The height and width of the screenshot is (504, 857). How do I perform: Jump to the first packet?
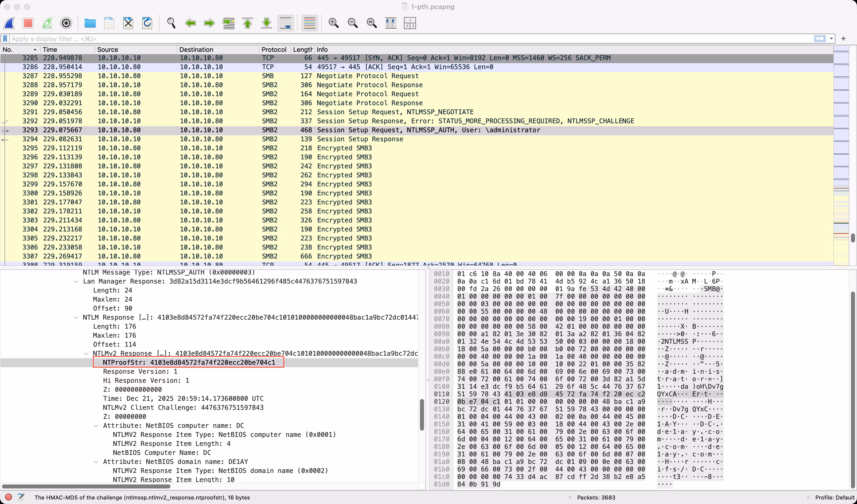click(248, 23)
